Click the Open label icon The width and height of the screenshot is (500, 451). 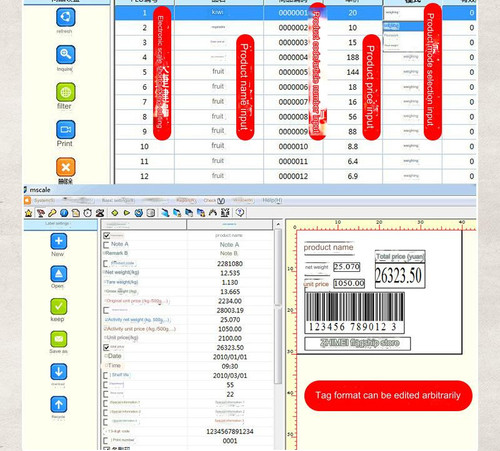coord(59,274)
